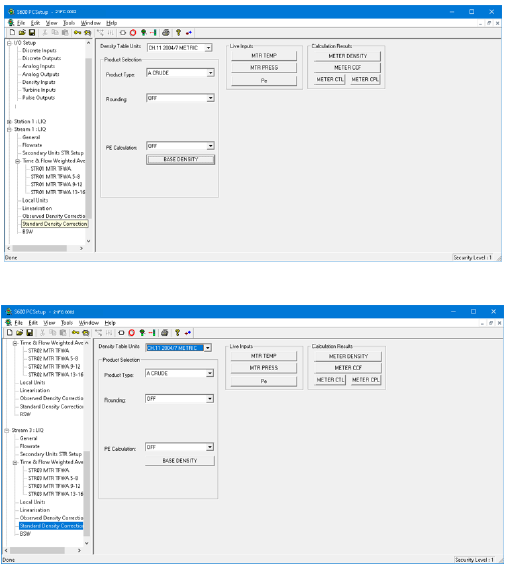Image resolution: width=508 pixels, height=572 pixels.
Task: Open the Window menu in the lower window
Action: point(89,323)
